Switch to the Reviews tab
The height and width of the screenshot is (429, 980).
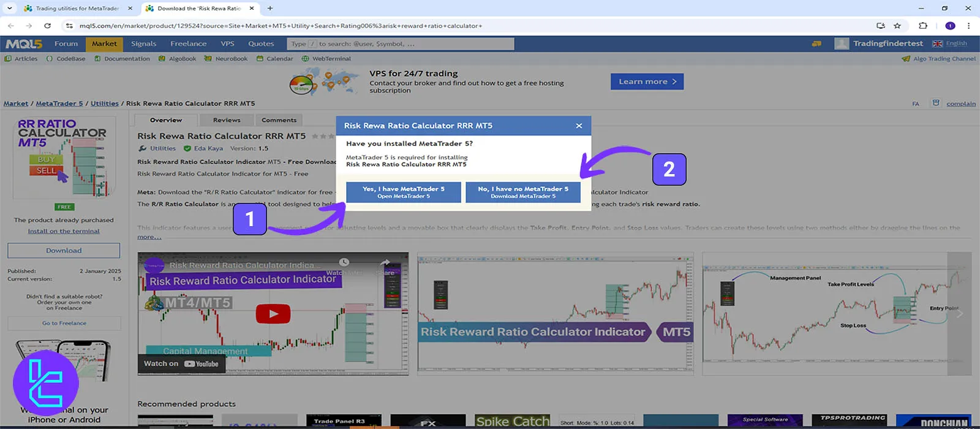(x=227, y=120)
